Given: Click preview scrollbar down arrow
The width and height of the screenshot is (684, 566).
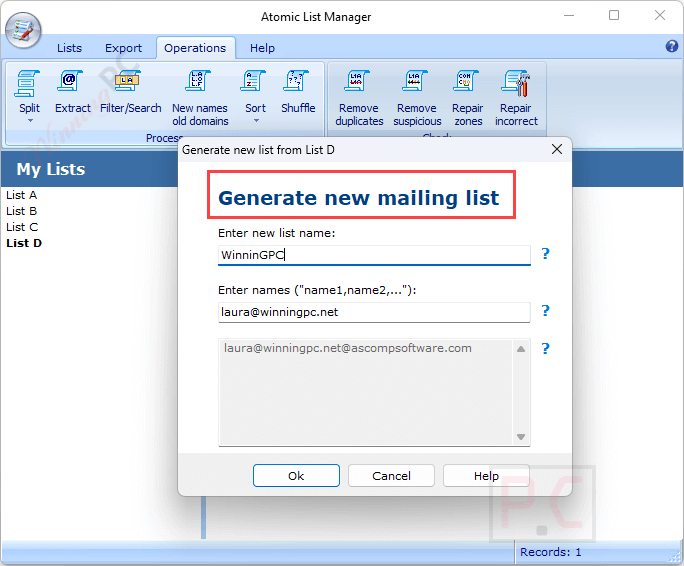Looking at the screenshot, I should [x=521, y=436].
